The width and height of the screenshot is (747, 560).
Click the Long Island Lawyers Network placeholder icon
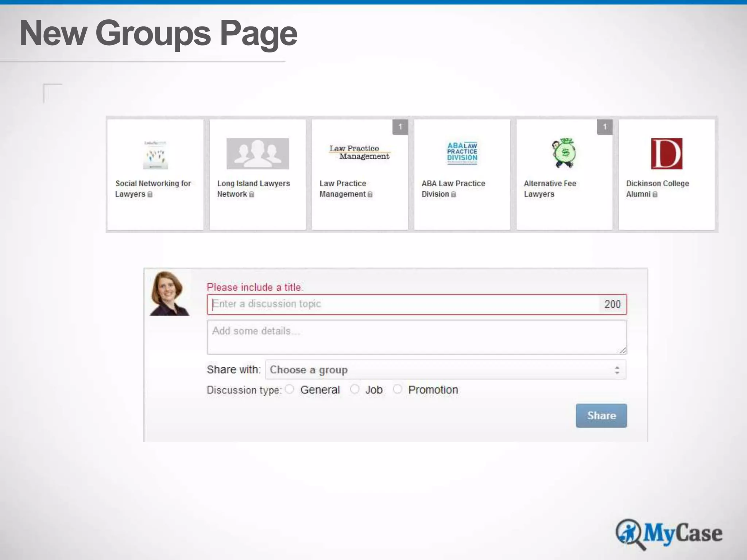pos(258,153)
